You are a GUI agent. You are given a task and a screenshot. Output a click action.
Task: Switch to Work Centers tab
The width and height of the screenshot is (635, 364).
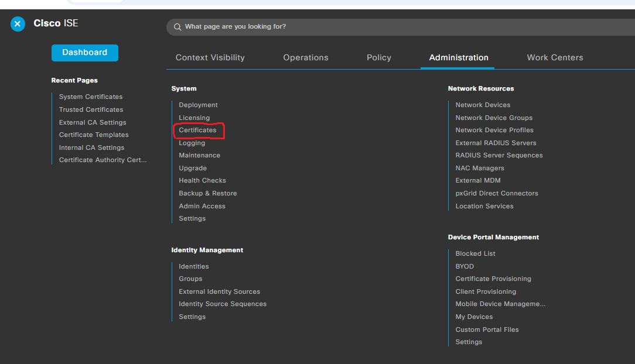point(555,57)
